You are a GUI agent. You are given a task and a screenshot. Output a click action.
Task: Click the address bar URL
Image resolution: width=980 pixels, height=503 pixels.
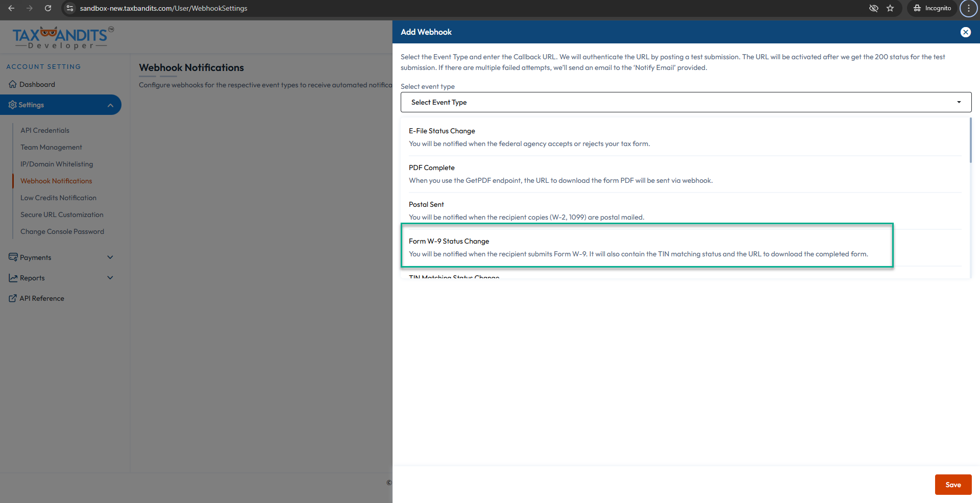pos(163,8)
